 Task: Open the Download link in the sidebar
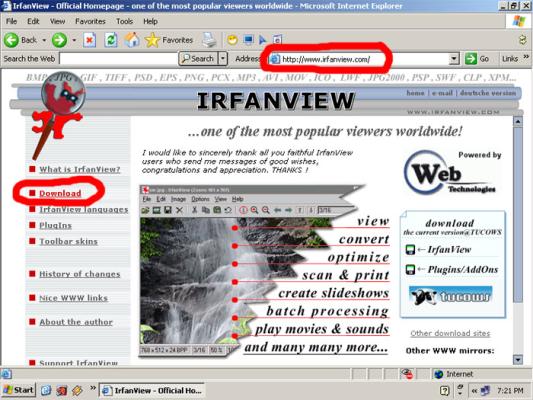coord(60,193)
